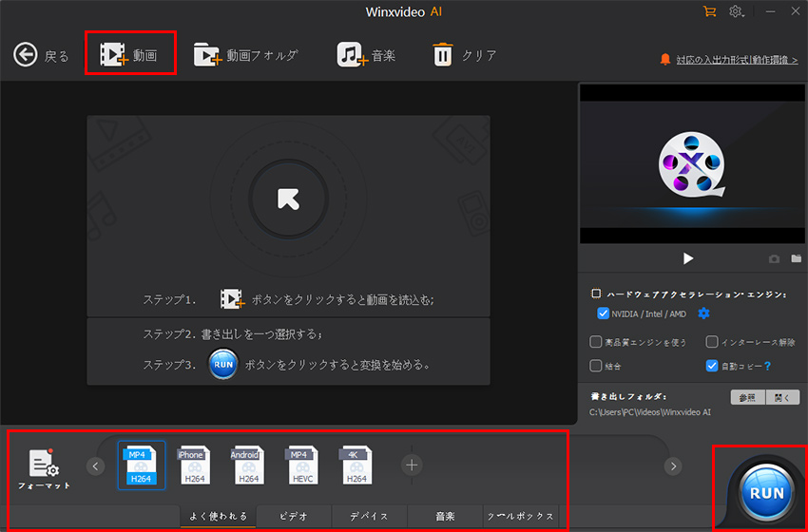The width and height of the screenshot is (808, 532).
Task: Click the 参照 browse button
Action: 748,397
